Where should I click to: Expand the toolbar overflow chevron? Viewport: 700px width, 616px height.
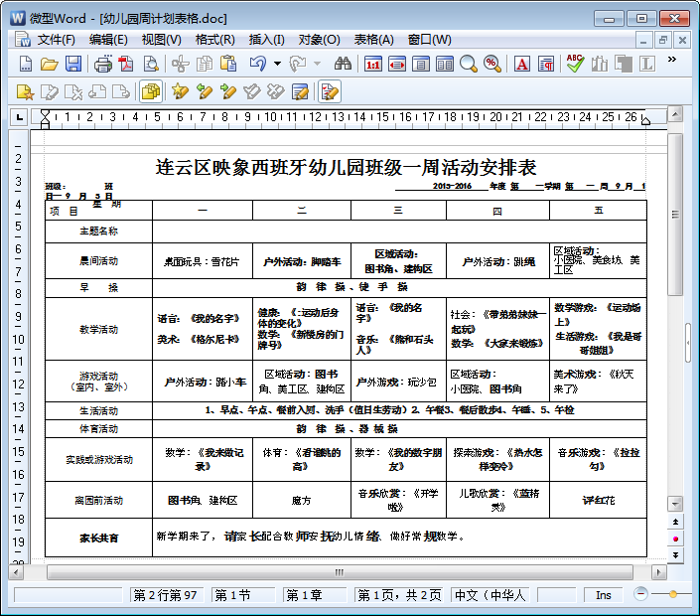(672, 60)
